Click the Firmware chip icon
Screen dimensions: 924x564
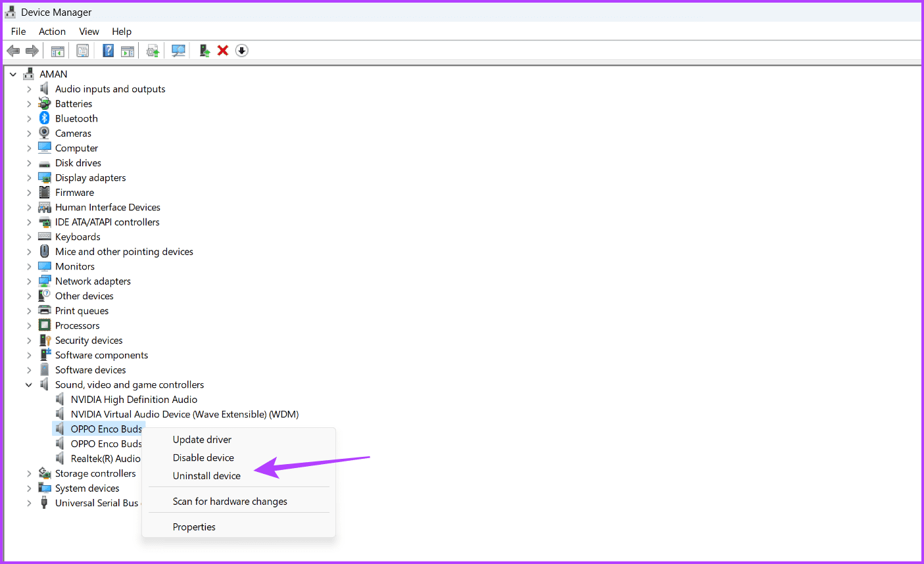tap(44, 192)
